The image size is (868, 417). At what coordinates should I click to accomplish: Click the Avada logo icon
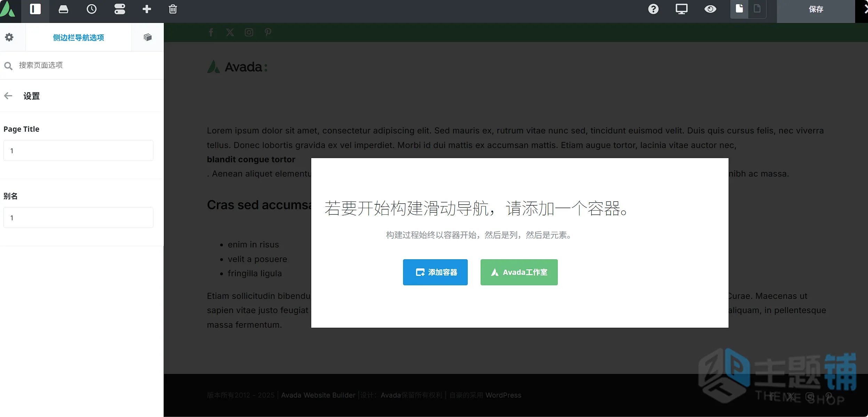coord(8,9)
